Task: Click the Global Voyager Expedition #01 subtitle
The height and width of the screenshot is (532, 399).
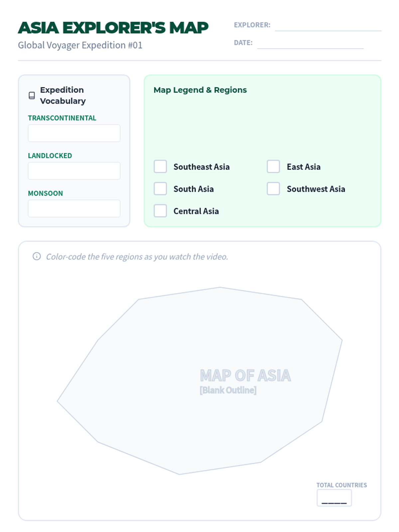Action: 80,45
